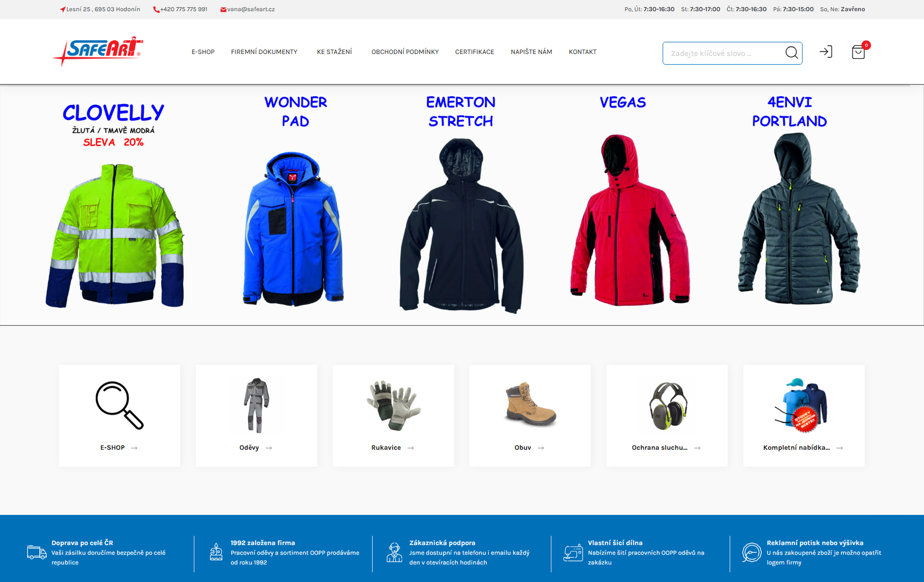Image resolution: width=924 pixels, height=582 pixels.
Task: Click the email envelope icon
Action: point(223,9)
